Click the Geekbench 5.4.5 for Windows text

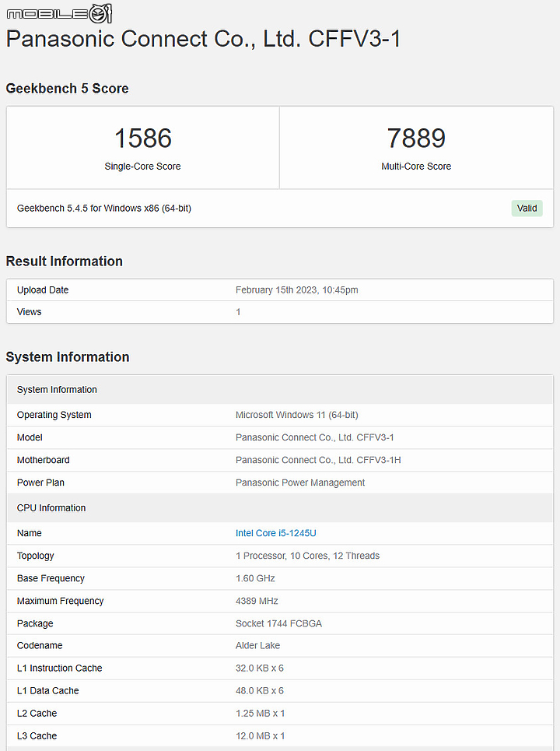(x=104, y=209)
